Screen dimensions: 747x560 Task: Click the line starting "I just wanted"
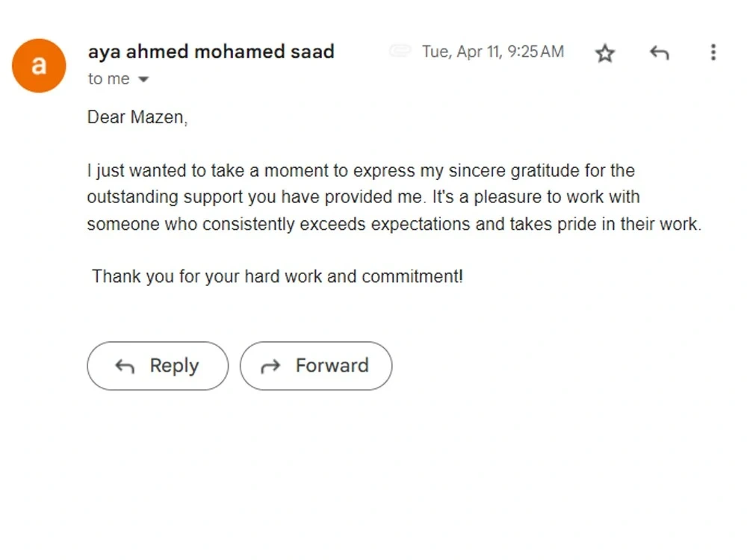(x=361, y=170)
